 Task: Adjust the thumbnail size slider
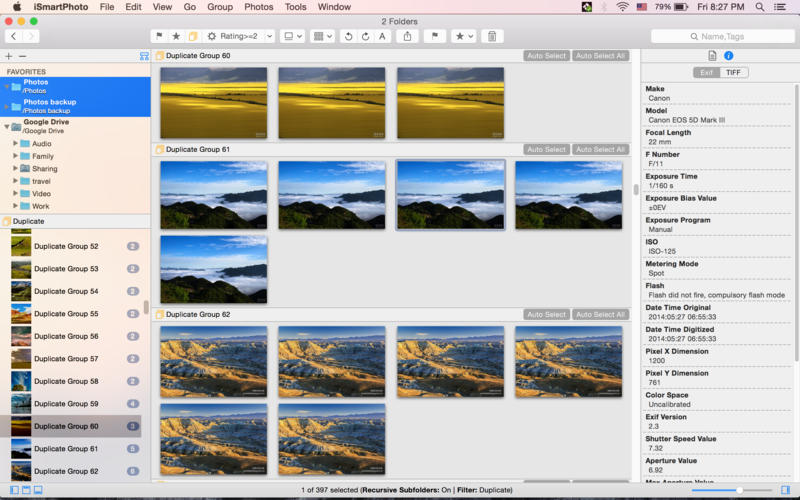point(738,490)
